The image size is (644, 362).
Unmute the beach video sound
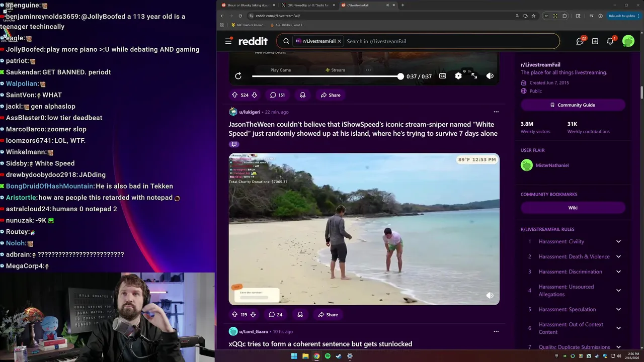(490, 296)
